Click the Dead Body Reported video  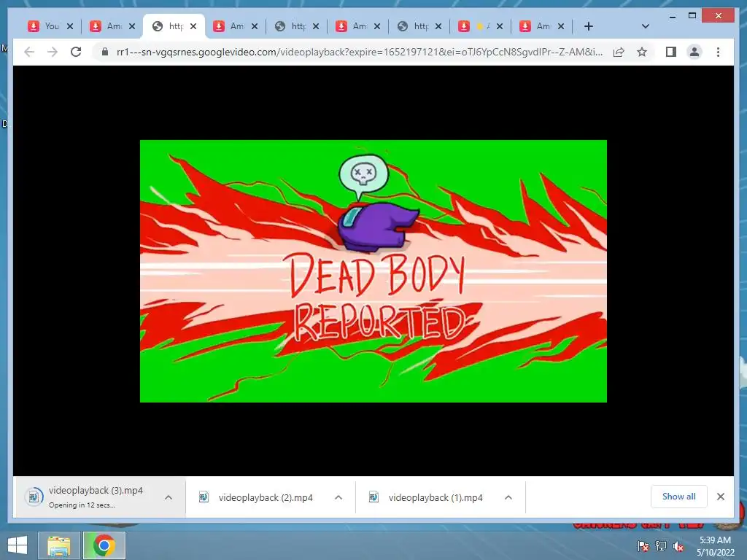[x=373, y=271]
